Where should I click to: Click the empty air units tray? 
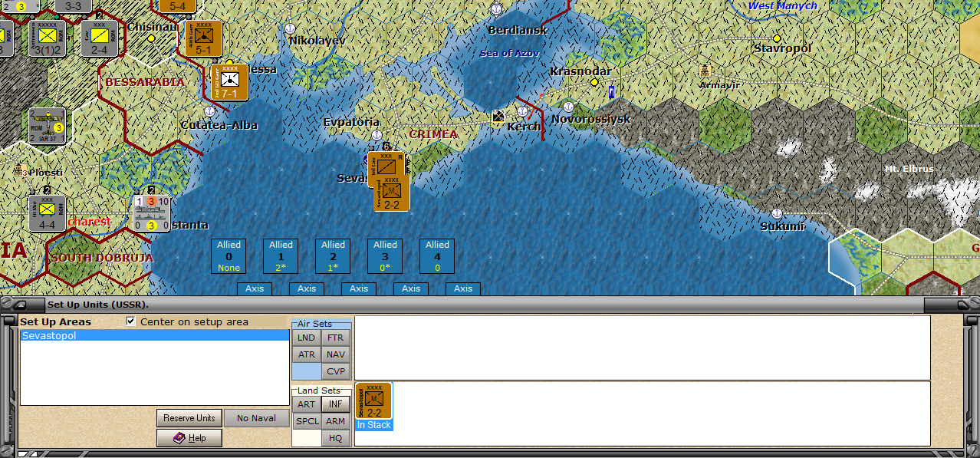pos(643,348)
